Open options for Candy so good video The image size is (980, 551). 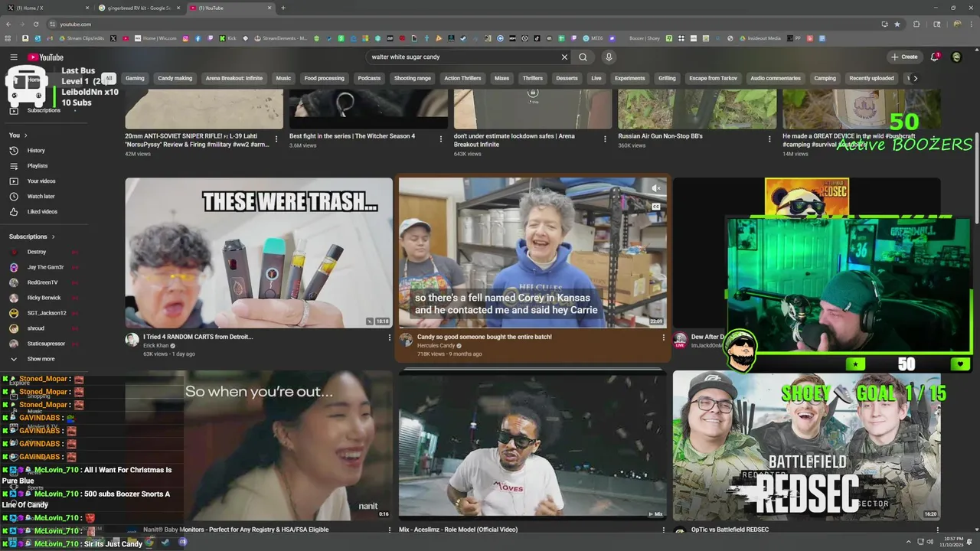click(x=663, y=337)
